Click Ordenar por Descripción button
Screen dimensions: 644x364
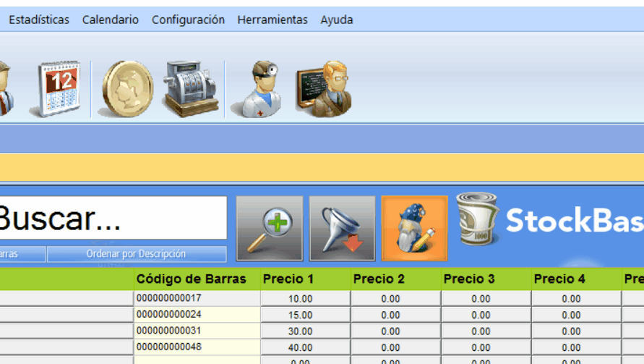(x=137, y=254)
